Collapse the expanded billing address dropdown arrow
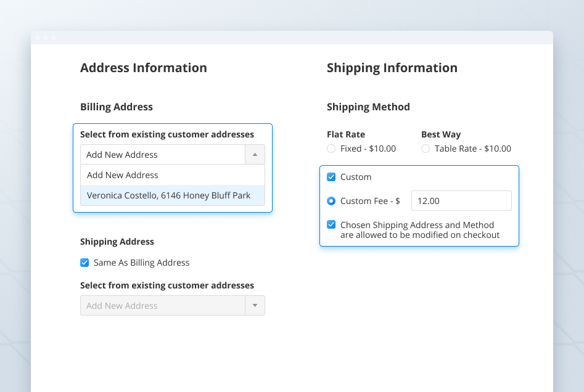Screen dimensions: 584x392 255,154
